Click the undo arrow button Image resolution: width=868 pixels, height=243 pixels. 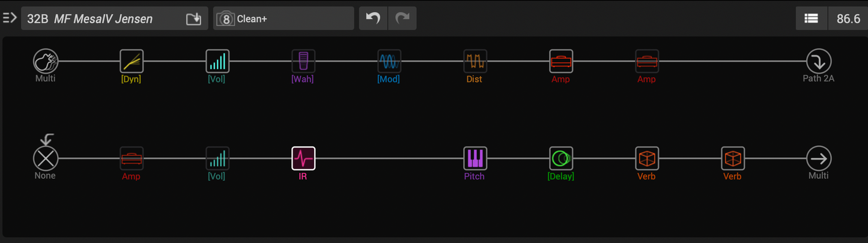coord(373,19)
